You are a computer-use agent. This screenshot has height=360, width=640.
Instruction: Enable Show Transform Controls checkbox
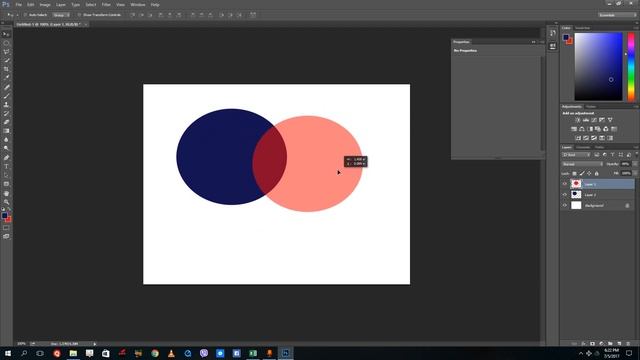(79, 15)
